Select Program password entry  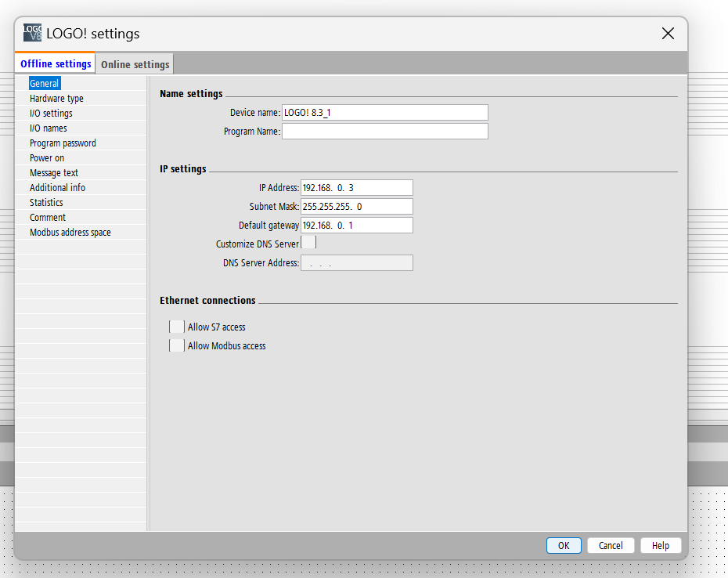[63, 143]
